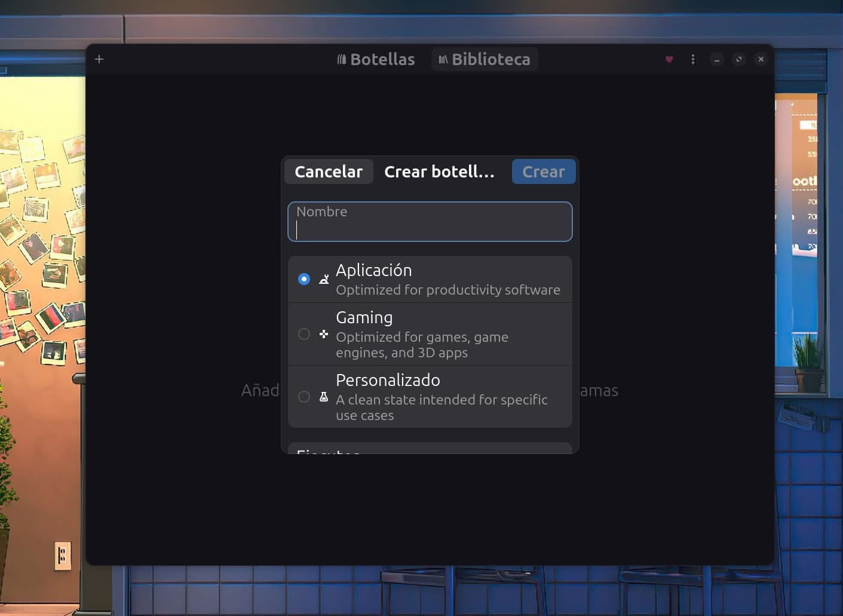Click inside the Nombre text field
The image size is (843, 616).
(x=430, y=222)
